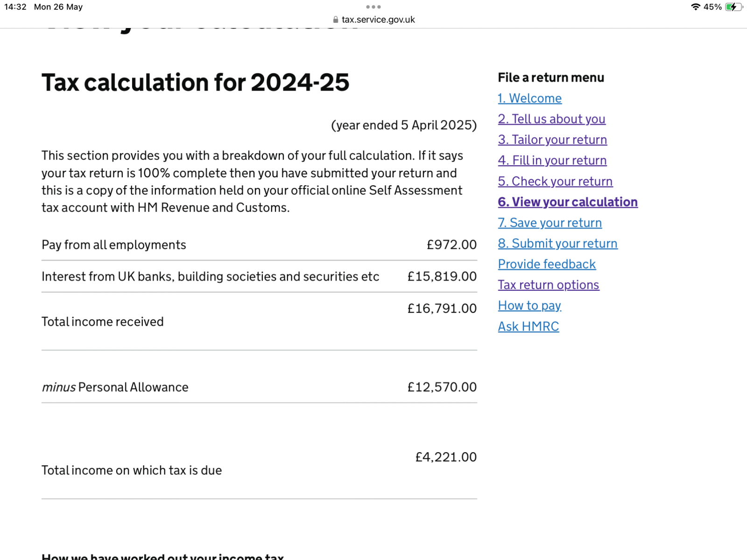The height and width of the screenshot is (560, 747).
Task: Click the year ended 5 April 2025 text
Action: coord(404,125)
